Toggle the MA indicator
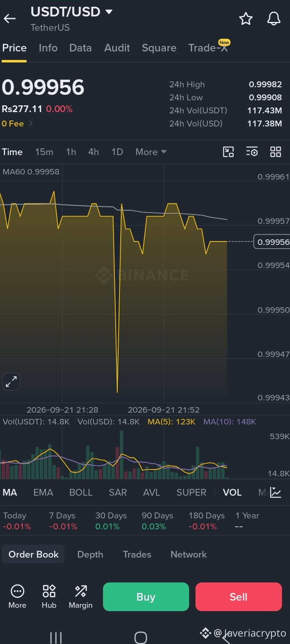The width and height of the screenshot is (290, 644). [x=10, y=492]
